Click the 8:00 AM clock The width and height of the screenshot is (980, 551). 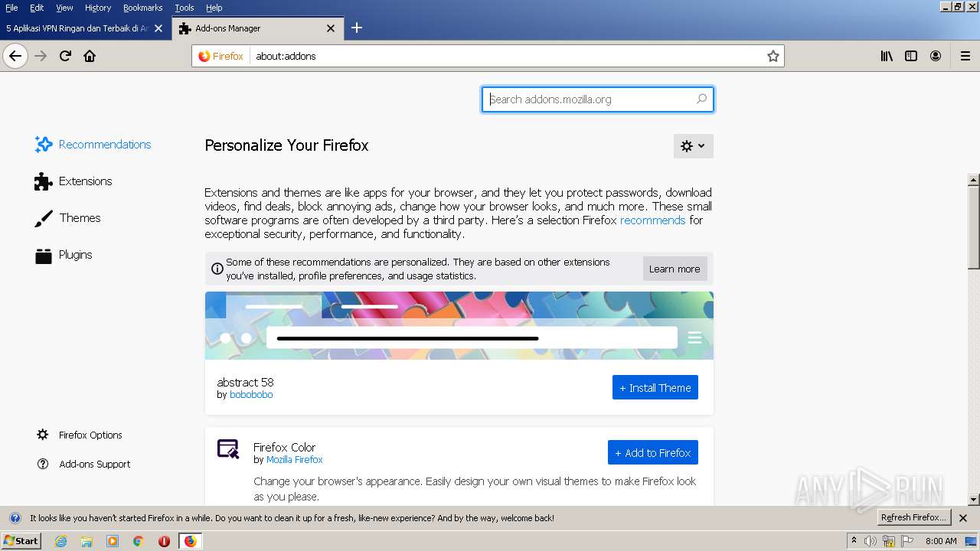[x=941, y=541]
